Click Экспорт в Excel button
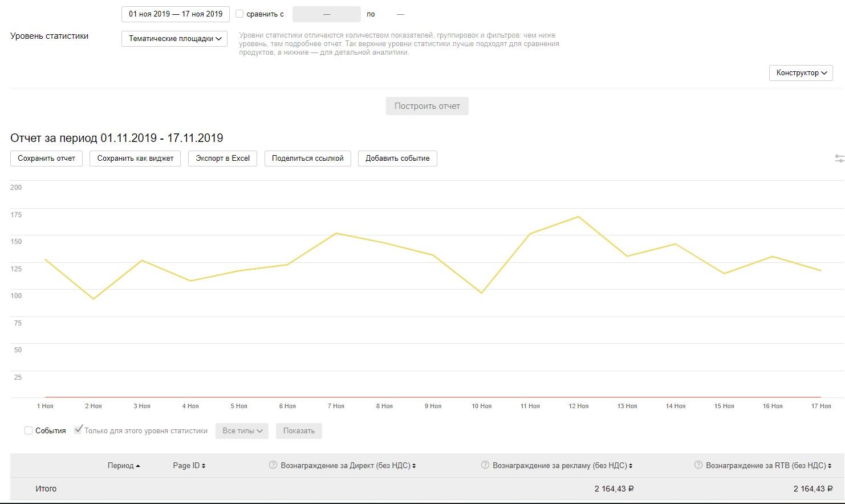 [x=222, y=158]
